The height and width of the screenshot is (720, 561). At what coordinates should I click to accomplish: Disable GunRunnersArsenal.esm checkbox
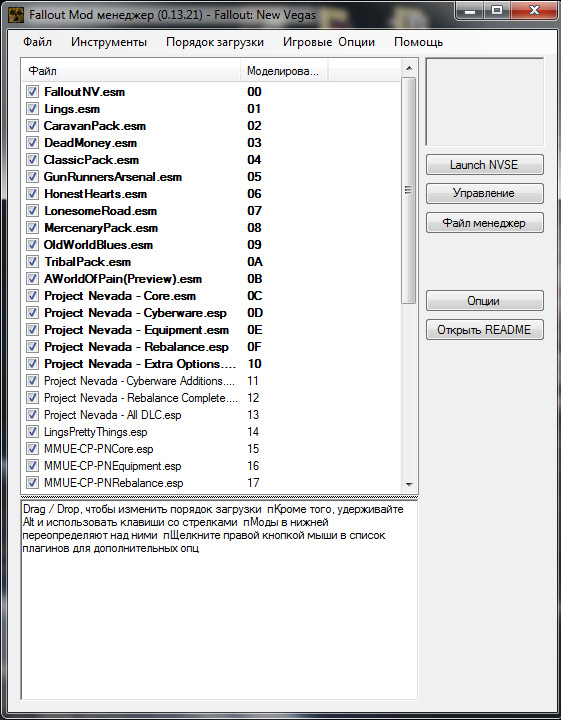click(x=32, y=177)
